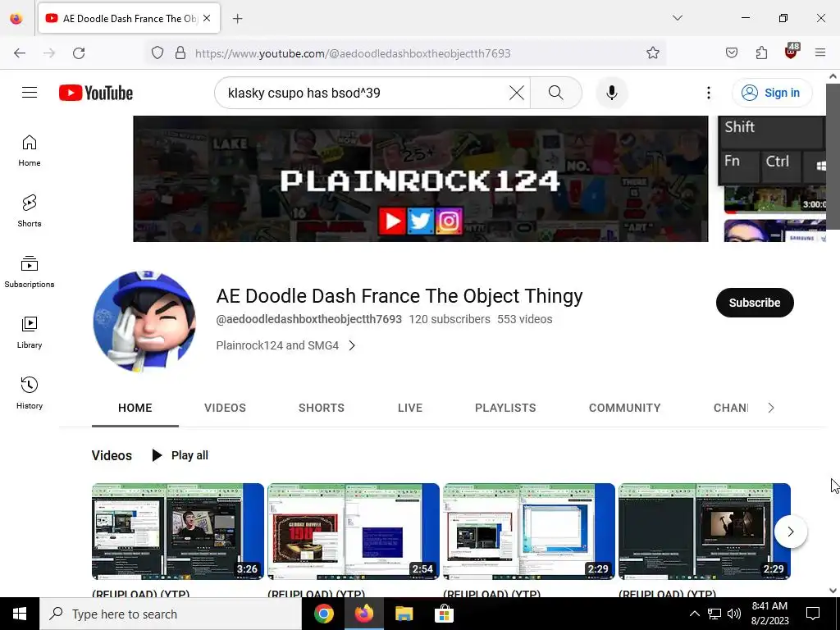This screenshot has height=630, width=840.
Task: Click the Sign in button
Action: tap(772, 93)
